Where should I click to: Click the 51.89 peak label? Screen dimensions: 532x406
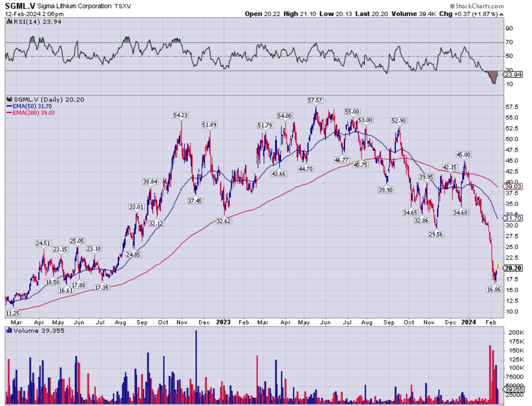point(209,124)
